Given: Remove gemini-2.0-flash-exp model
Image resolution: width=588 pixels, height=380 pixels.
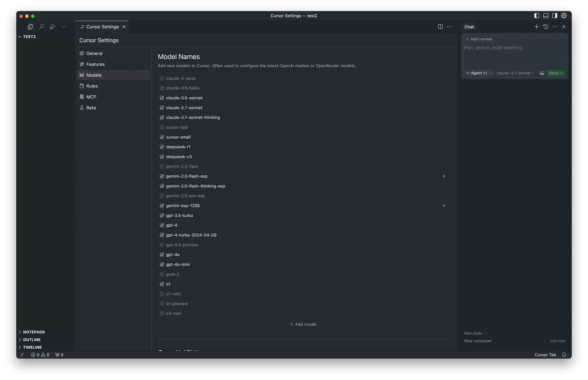Looking at the screenshot, I should point(444,176).
